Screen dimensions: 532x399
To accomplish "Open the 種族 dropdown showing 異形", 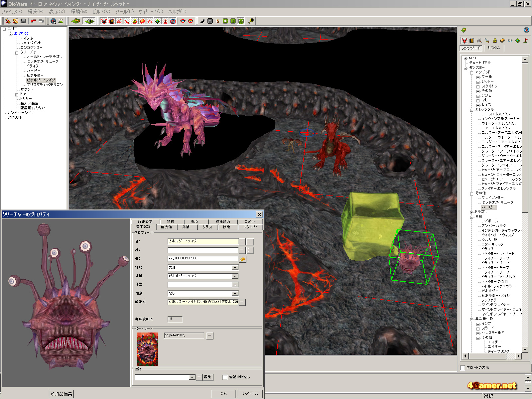I will point(235,268).
